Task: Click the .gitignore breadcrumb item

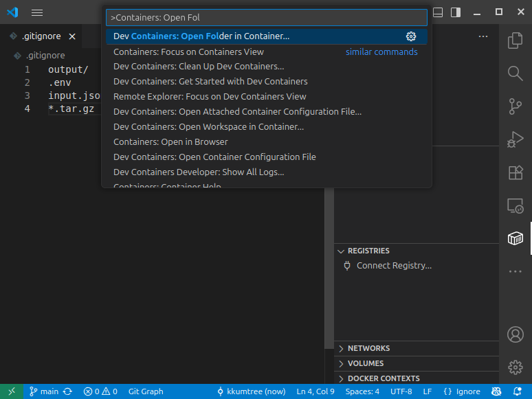Action: pos(45,55)
